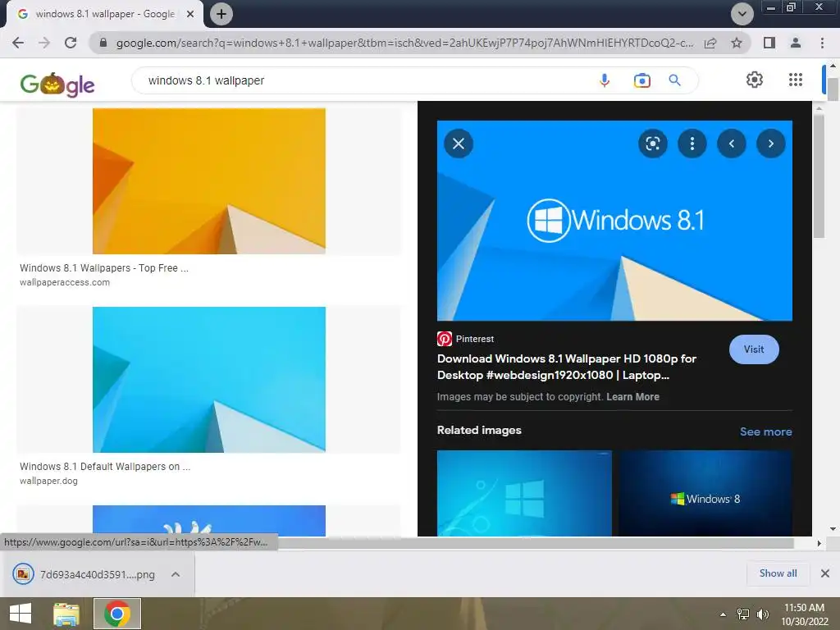
Task: Open Windows 8.1 Wallpapers - Top Free result
Action: coord(104,268)
